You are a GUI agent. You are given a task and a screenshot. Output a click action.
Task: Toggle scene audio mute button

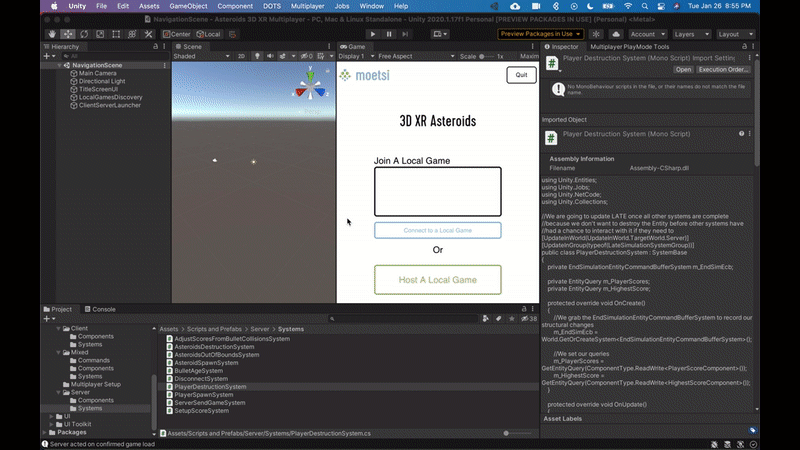point(268,57)
